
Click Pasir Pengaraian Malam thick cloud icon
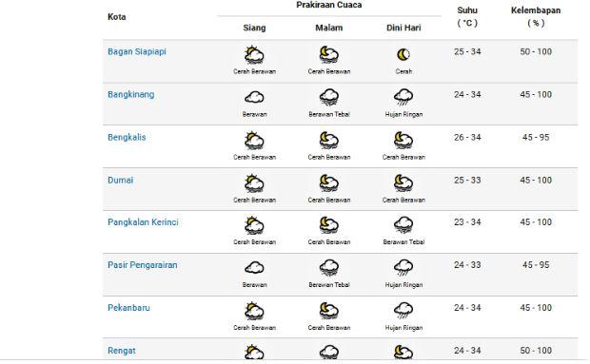[x=329, y=268]
